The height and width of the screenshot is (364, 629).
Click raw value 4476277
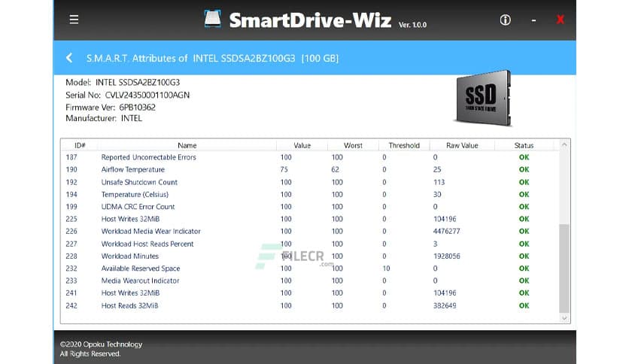[446, 232]
